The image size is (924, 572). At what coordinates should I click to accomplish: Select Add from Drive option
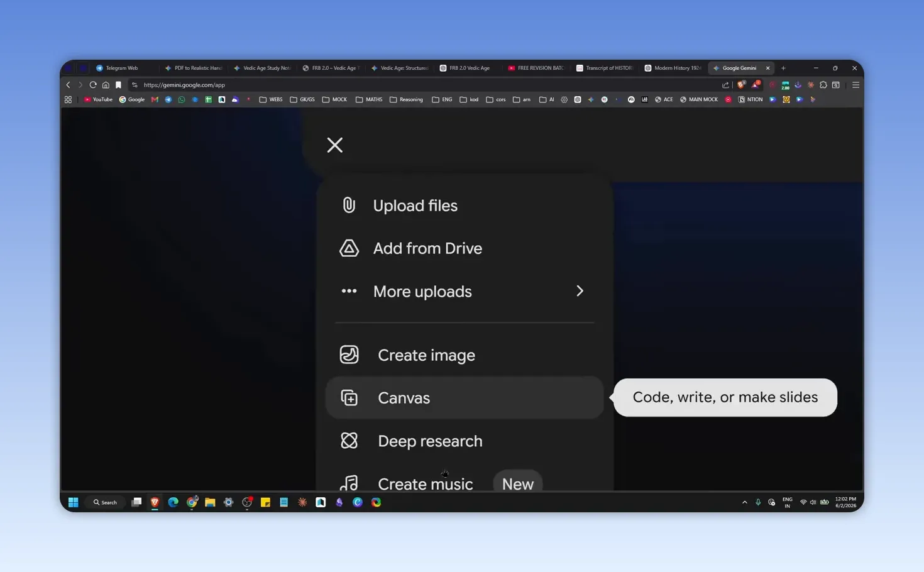pos(465,248)
